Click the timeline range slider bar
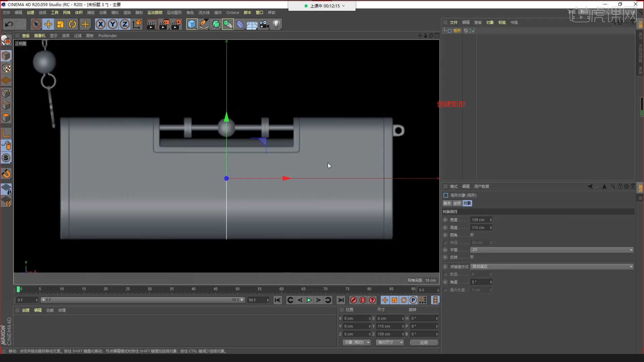 143,300
